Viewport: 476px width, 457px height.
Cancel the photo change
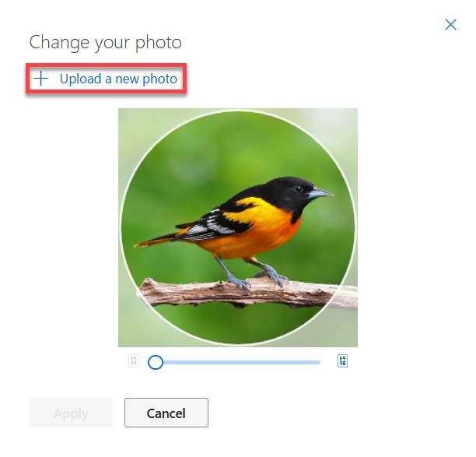166,413
